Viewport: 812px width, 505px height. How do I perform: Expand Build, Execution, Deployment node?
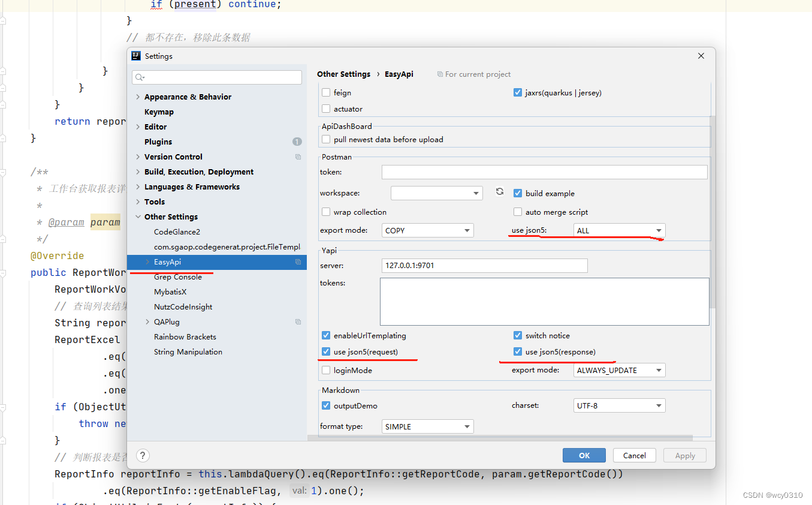138,172
